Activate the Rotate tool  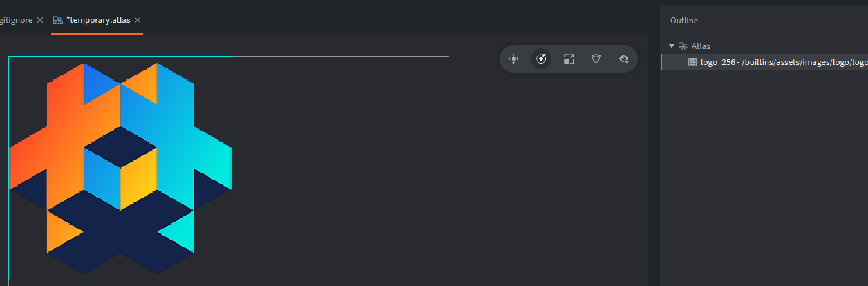541,59
